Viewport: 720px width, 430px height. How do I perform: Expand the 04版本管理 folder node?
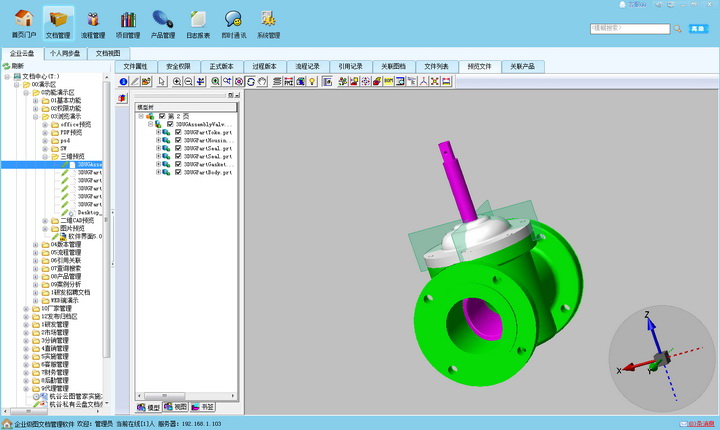pos(36,244)
